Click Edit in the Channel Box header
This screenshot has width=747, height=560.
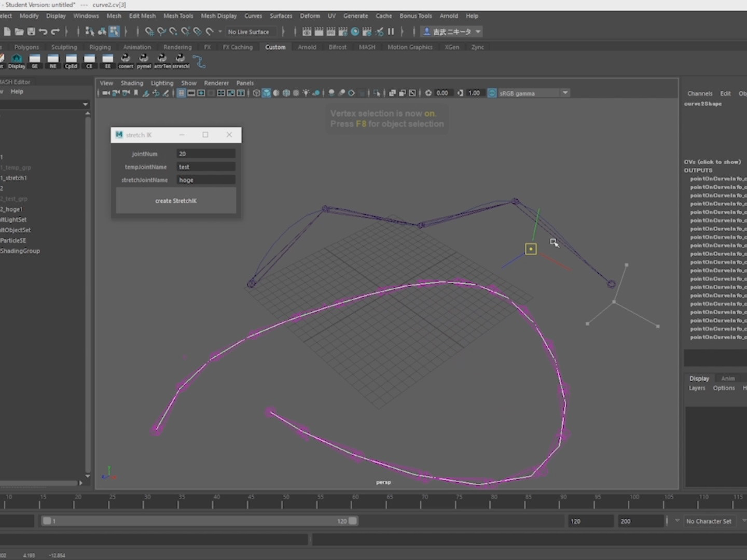(725, 94)
